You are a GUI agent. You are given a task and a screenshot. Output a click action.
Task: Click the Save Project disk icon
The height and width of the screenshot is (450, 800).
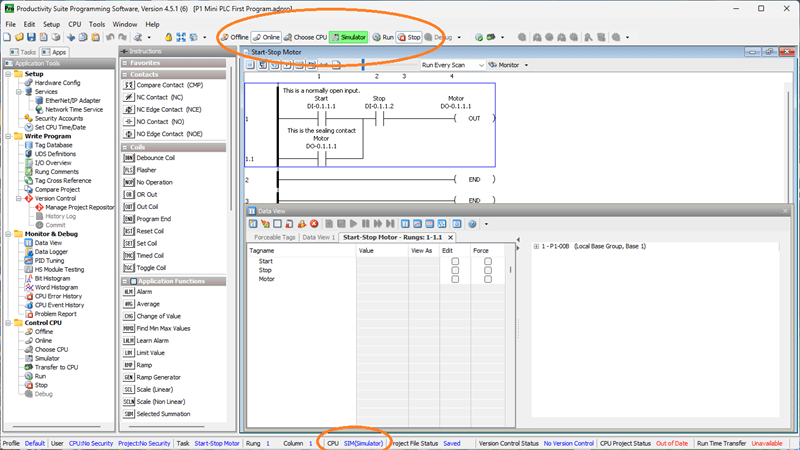[31, 37]
